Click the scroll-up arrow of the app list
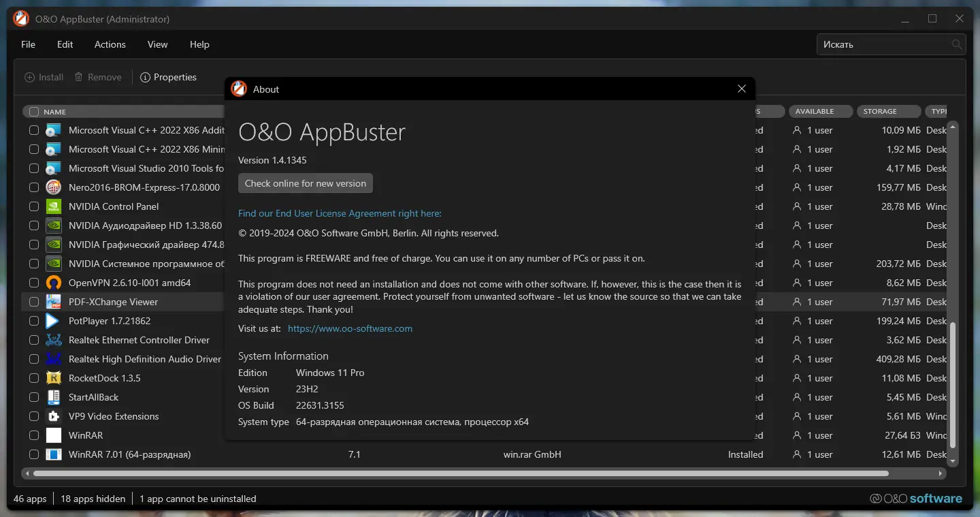 tap(953, 127)
